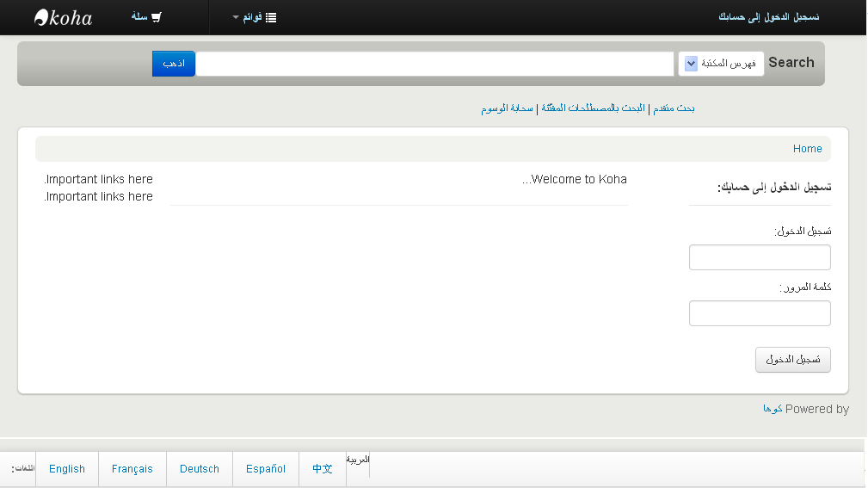Go to the Home breadcrumb link
The width and height of the screenshot is (868, 488).
pyautogui.click(x=807, y=149)
